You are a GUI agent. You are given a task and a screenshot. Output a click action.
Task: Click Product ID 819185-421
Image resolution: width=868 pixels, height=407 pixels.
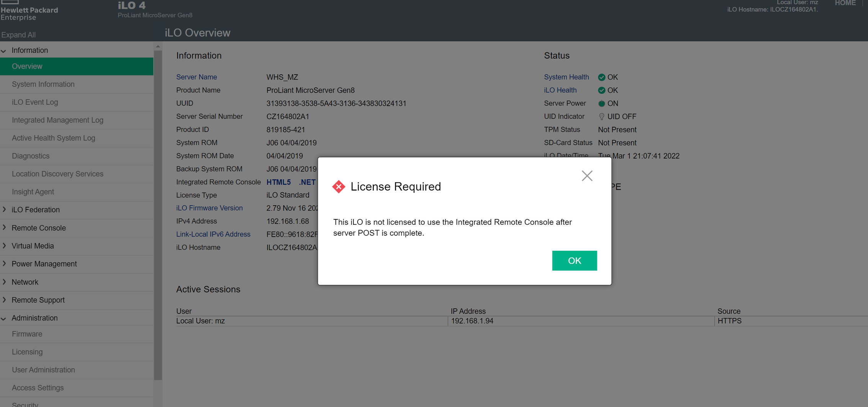point(286,130)
